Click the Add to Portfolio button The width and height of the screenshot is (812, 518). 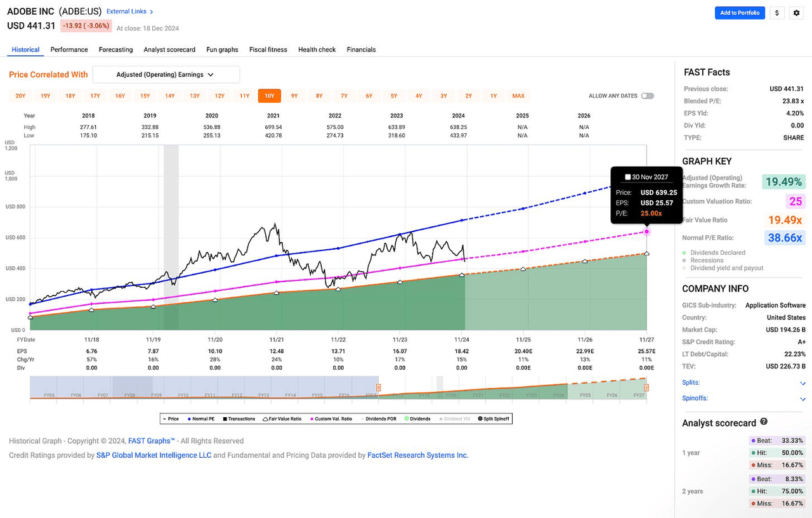pyautogui.click(x=740, y=13)
